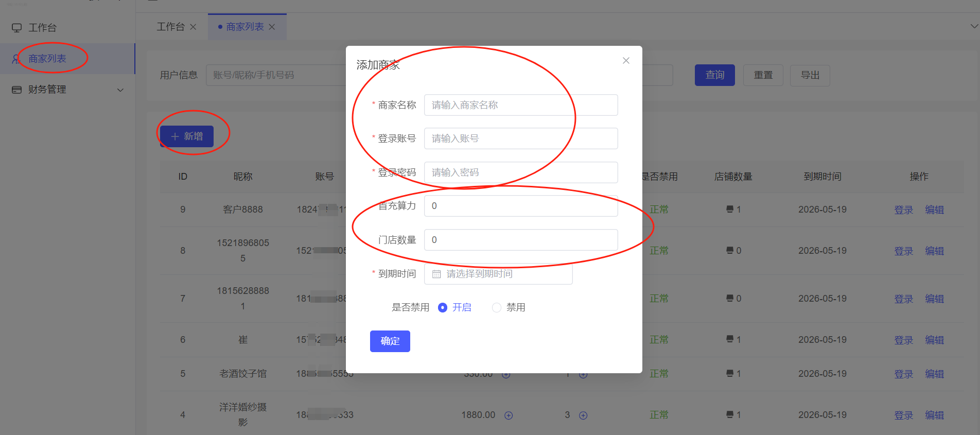Select the 开启 radio button
980x435 pixels.
(443, 308)
